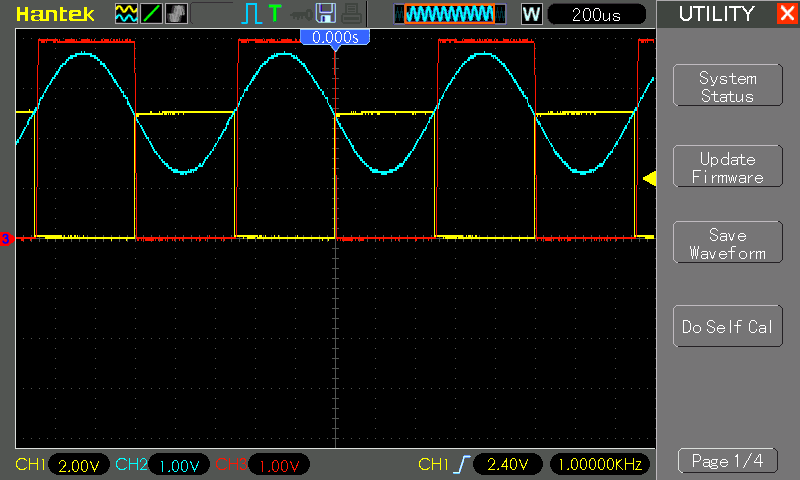Click the printer icon
This screenshot has height=480, width=800.
[x=351, y=14]
